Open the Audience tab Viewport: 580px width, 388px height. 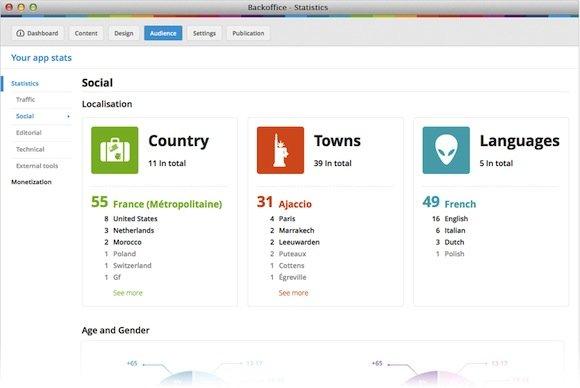tap(163, 33)
